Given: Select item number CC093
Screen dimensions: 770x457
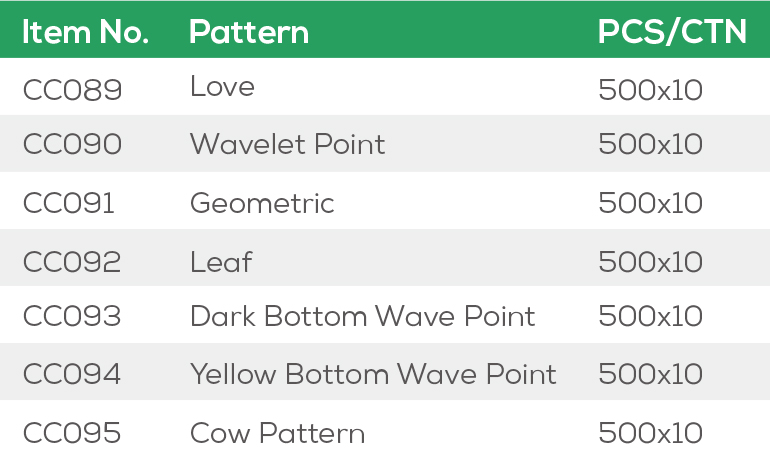Looking at the screenshot, I should point(72,317).
